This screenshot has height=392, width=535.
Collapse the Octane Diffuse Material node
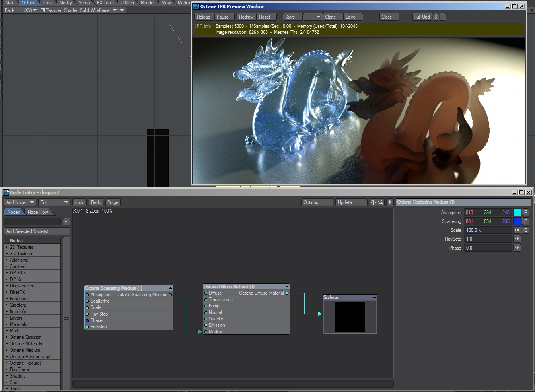pyautogui.click(x=287, y=287)
